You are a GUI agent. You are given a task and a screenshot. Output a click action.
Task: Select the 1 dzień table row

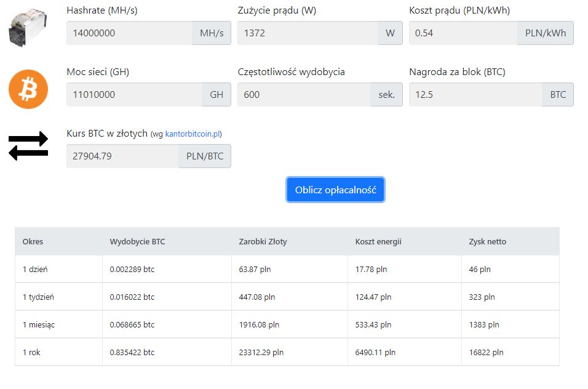point(287,269)
